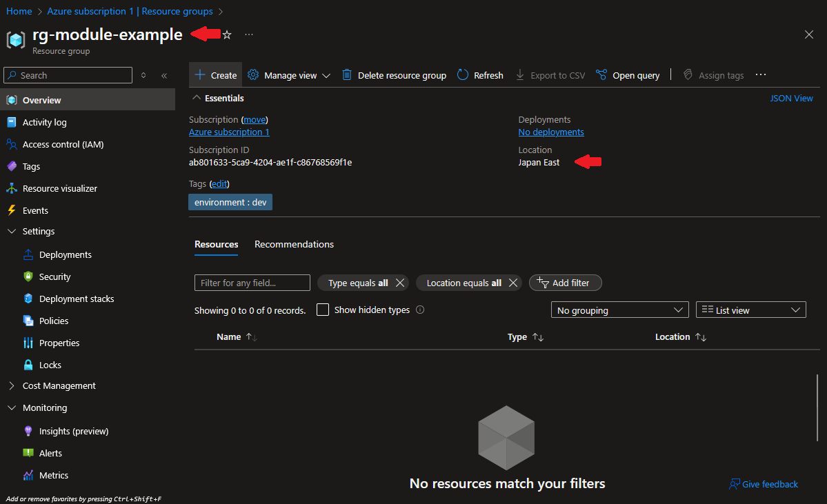
Task: Open Alerts under Monitoring
Action: (x=50, y=454)
